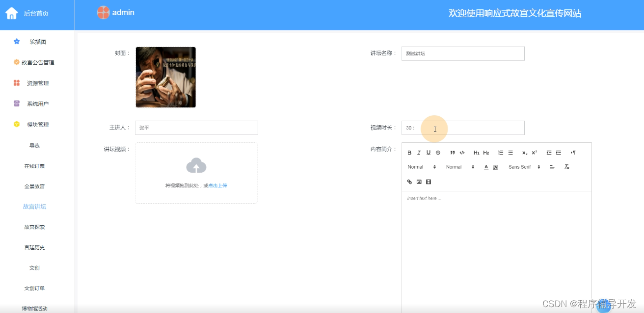644x313 pixels.
Task: Apply superscript formatting
Action: [535, 153]
